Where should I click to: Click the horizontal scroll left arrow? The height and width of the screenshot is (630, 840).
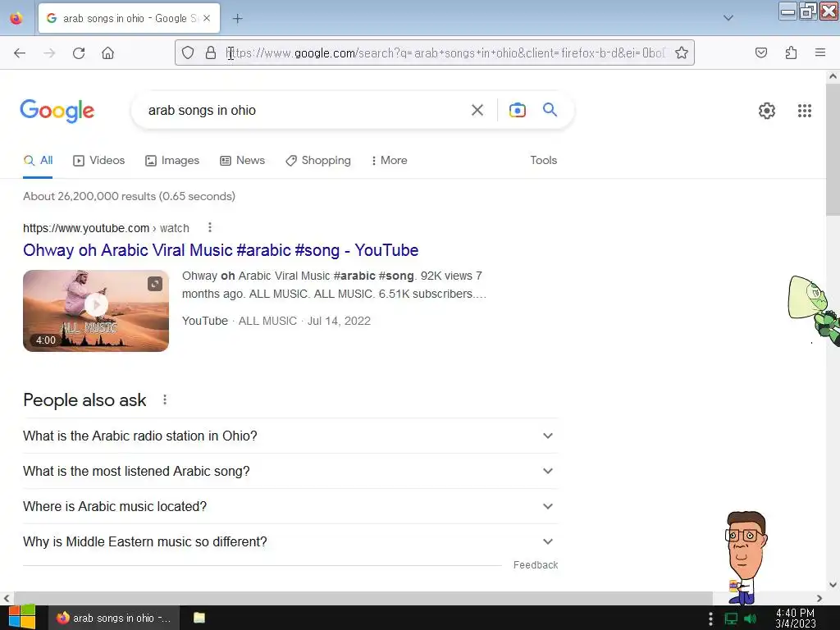[7, 598]
